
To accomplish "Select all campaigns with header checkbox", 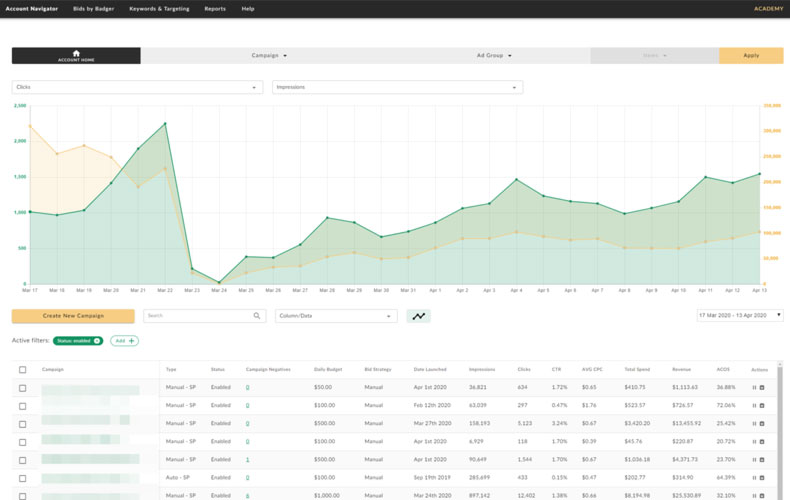I will (x=23, y=370).
